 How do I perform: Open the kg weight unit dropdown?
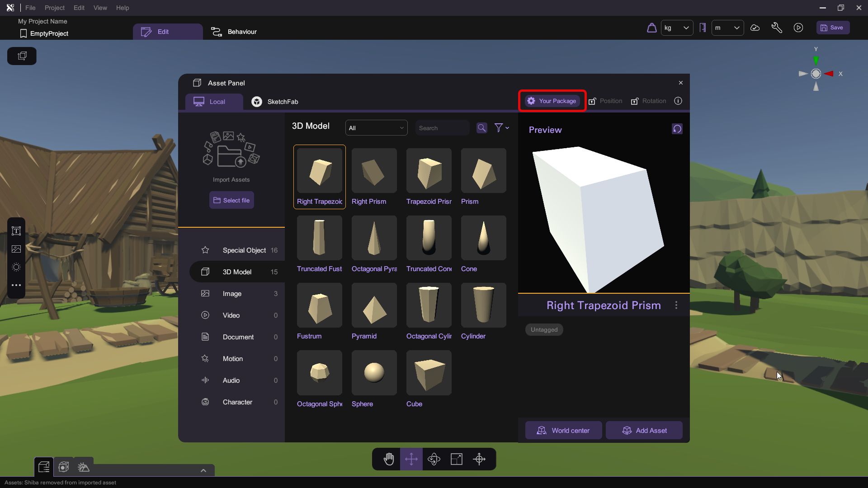tap(677, 28)
